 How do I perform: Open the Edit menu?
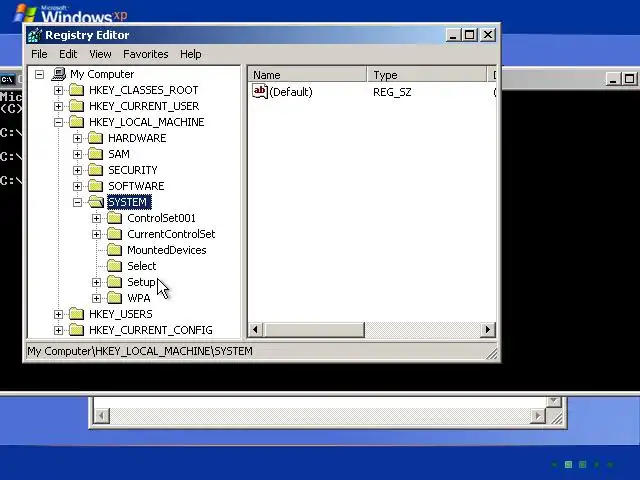68,54
